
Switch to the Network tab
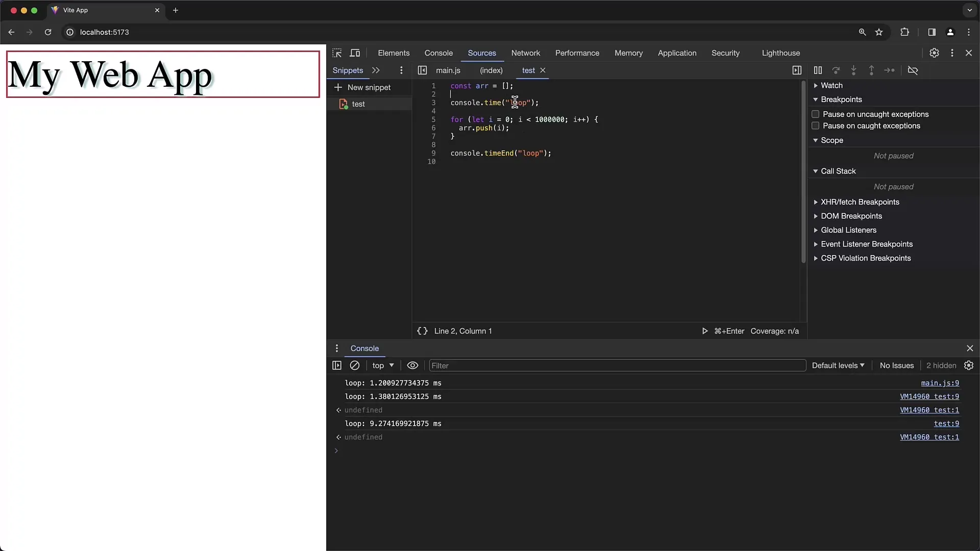[526, 53]
